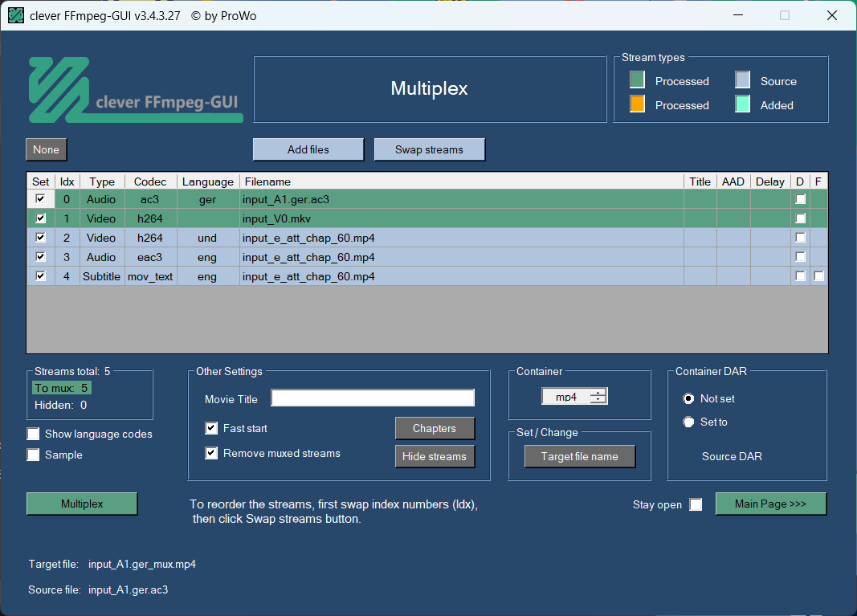Viewport: 857px width, 616px height.
Task: Click the title bar app icon
Action: (x=16, y=15)
